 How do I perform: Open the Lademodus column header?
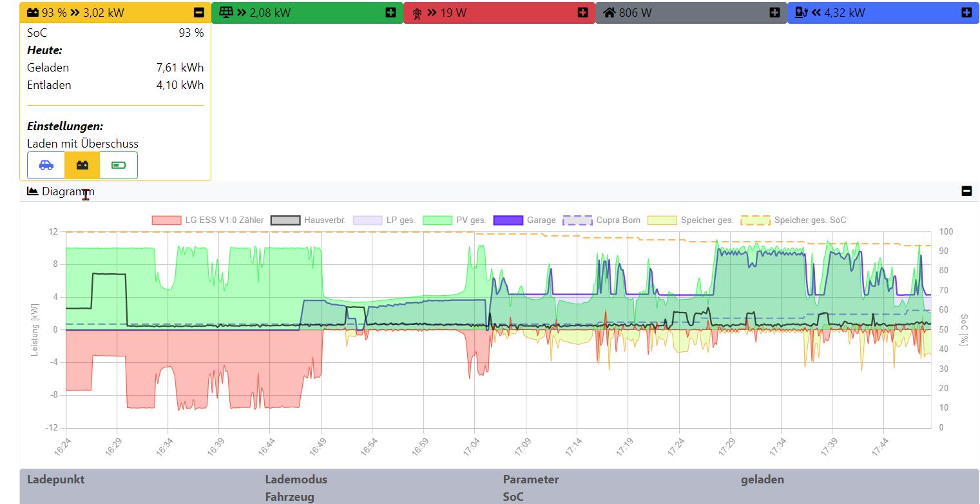pyautogui.click(x=296, y=479)
